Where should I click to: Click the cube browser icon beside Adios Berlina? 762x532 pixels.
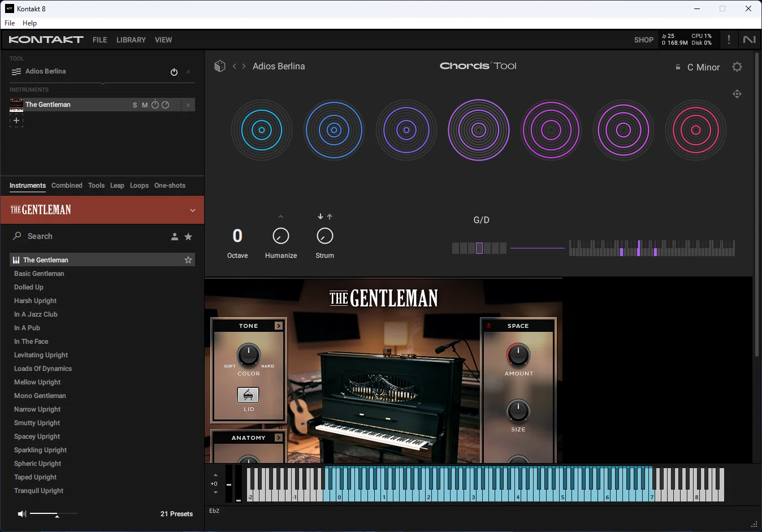pyautogui.click(x=220, y=66)
